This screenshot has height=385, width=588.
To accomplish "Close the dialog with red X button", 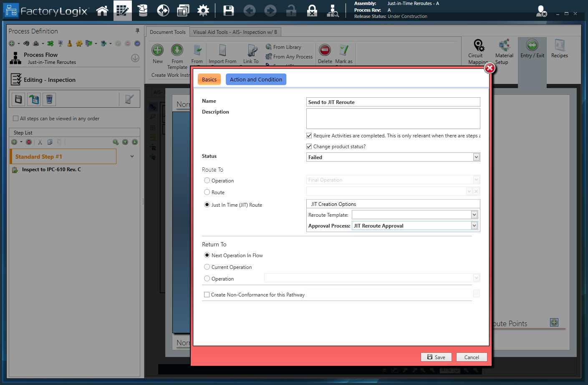I will click(x=490, y=68).
